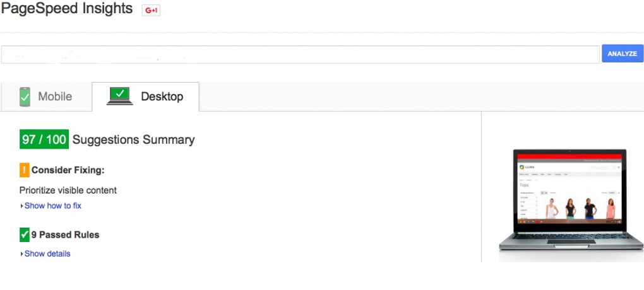Click the Suggestions Summary heading

pyautogui.click(x=133, y=140)
